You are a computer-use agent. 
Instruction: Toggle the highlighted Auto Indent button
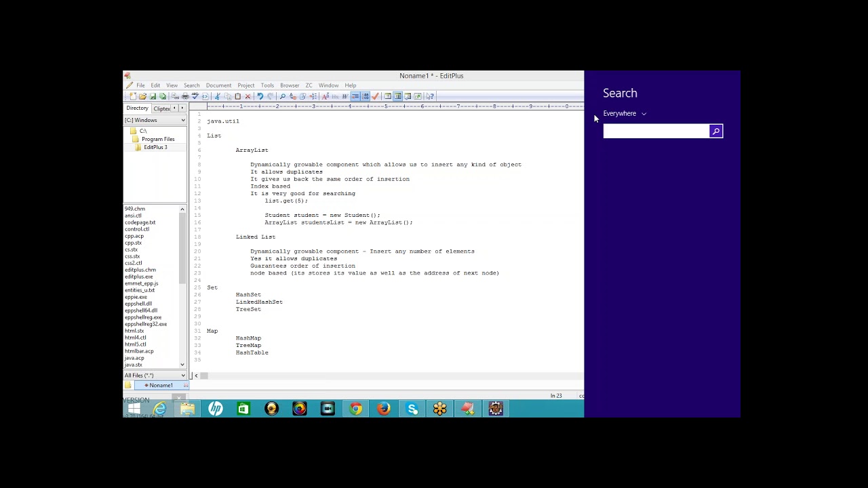click(355, 96)
